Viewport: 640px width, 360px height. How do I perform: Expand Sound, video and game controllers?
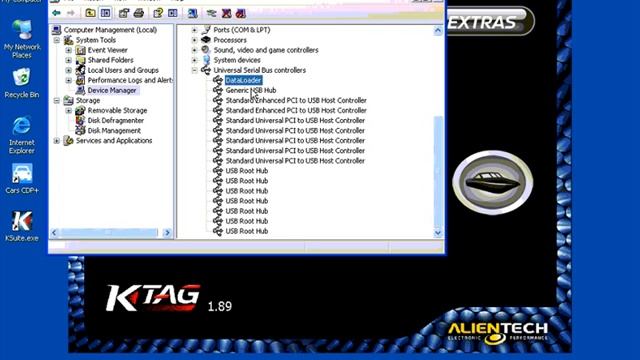click(194, 50)
